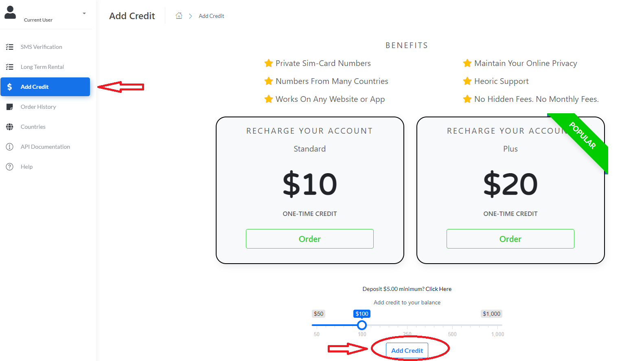Image resolution: width=644 pixels, height=361 pixels.
Task: Click the dollar sign icon beside Add Credit
Action: tap(9, 87)
